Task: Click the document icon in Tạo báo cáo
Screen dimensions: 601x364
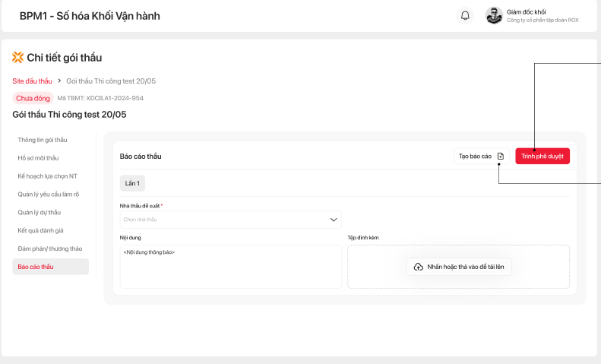Action: [x=501, y=156]
